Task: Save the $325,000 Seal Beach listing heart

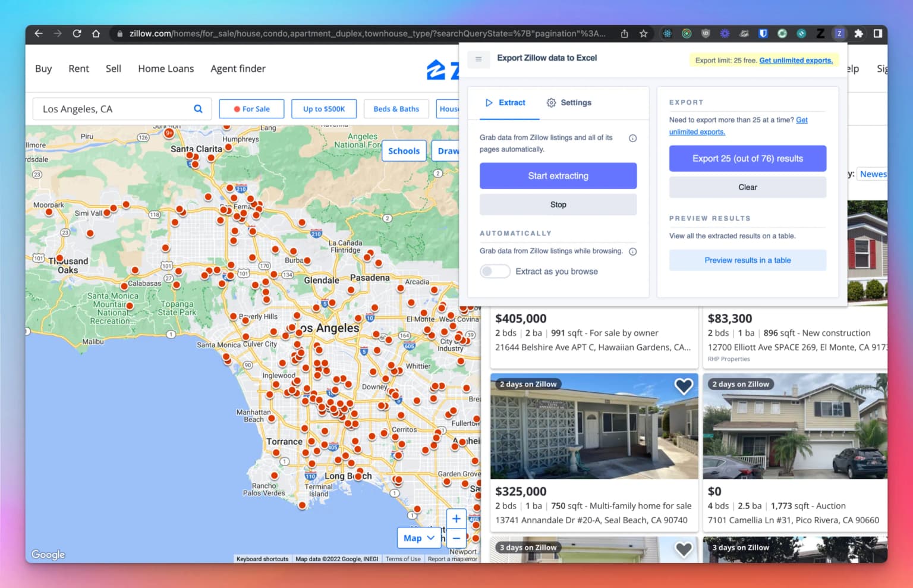Action: click(x=684, y=386)
